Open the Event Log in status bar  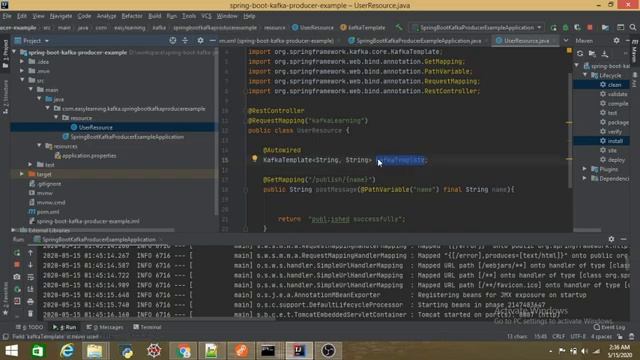610,327
